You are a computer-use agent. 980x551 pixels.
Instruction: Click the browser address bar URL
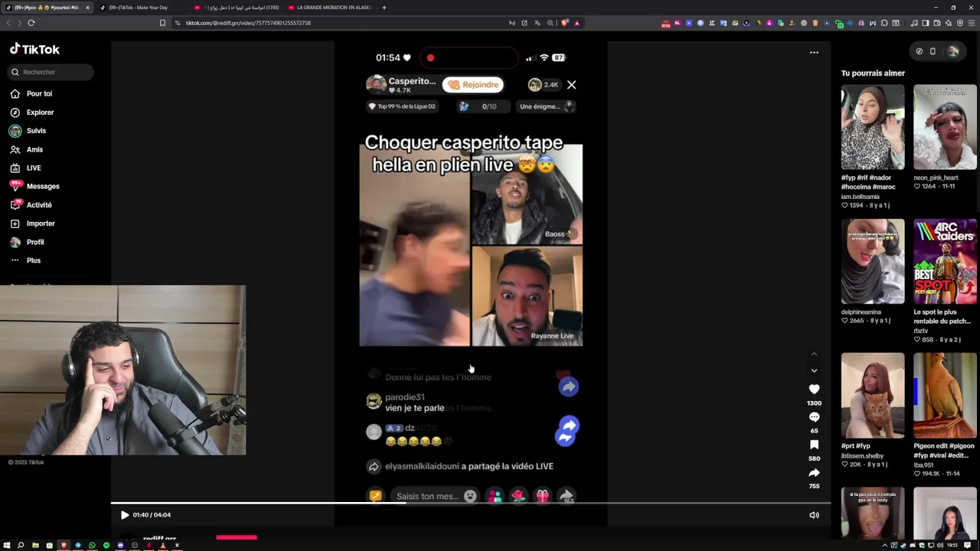click(x=248, y=23)
